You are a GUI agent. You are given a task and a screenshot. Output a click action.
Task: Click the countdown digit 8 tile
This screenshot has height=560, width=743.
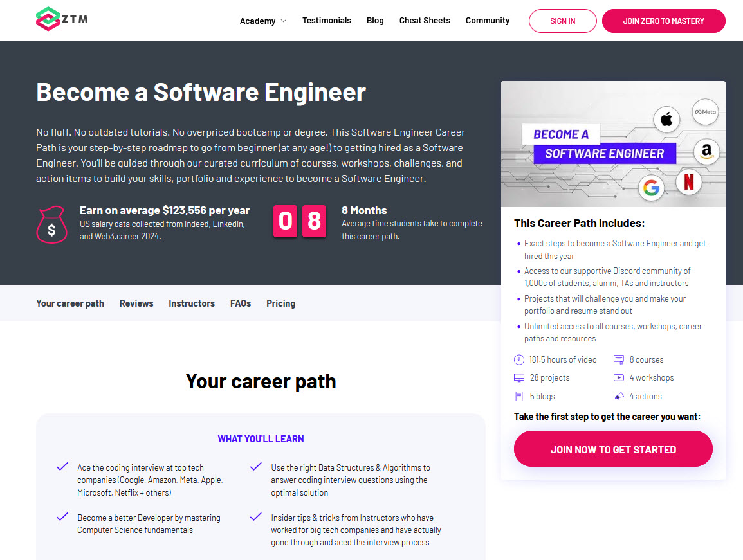(314, 221)
